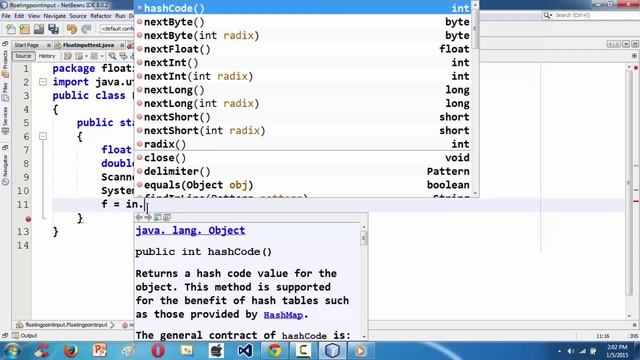Click the Last Edit icon in editor toolbar
The height and width of the screenshot is (360, 640).
coord(68,56)
